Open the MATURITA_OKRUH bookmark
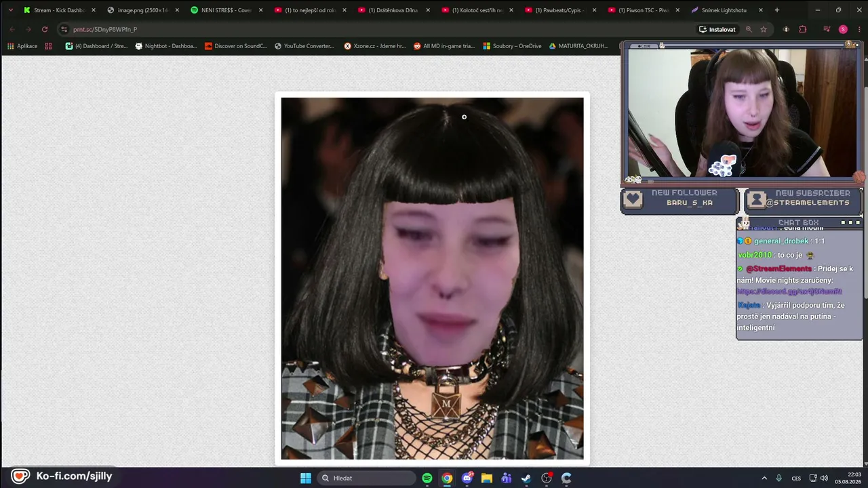The image size is (868, 488). click(x=578, y=46)
